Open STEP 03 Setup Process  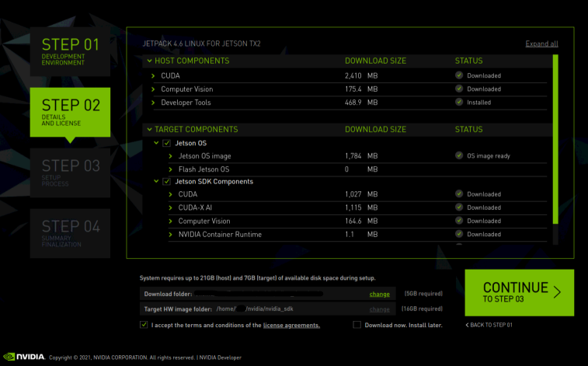70,173
